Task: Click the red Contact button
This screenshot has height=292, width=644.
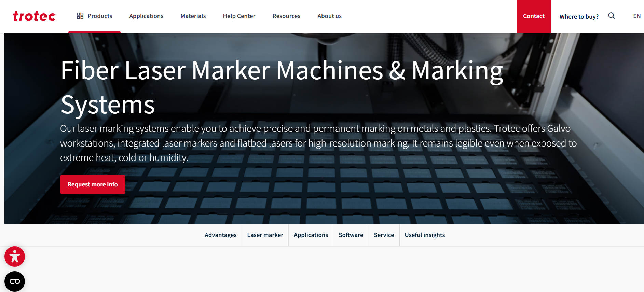Action: pos(534,16)
